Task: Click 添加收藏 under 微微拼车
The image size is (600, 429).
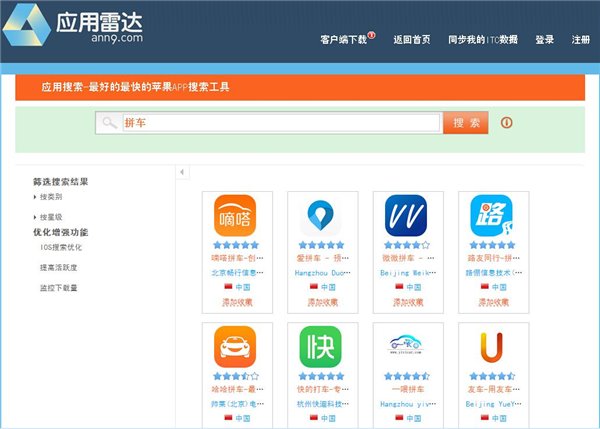Action: click(408, 302)
